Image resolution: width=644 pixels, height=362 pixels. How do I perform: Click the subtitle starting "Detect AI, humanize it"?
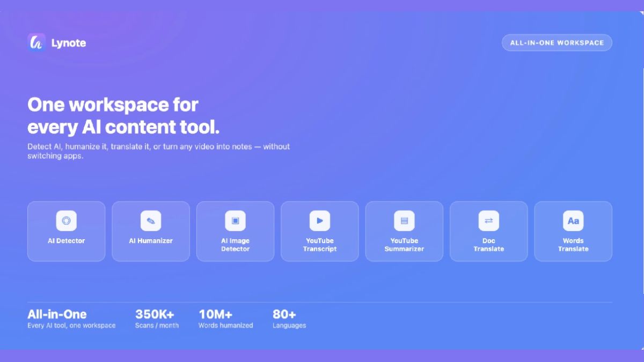[159, 151]
